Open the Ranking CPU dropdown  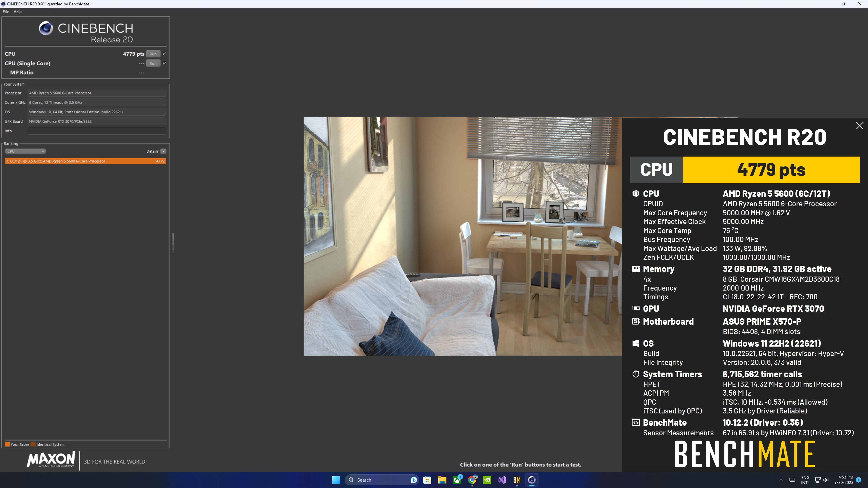coord(25,151)
